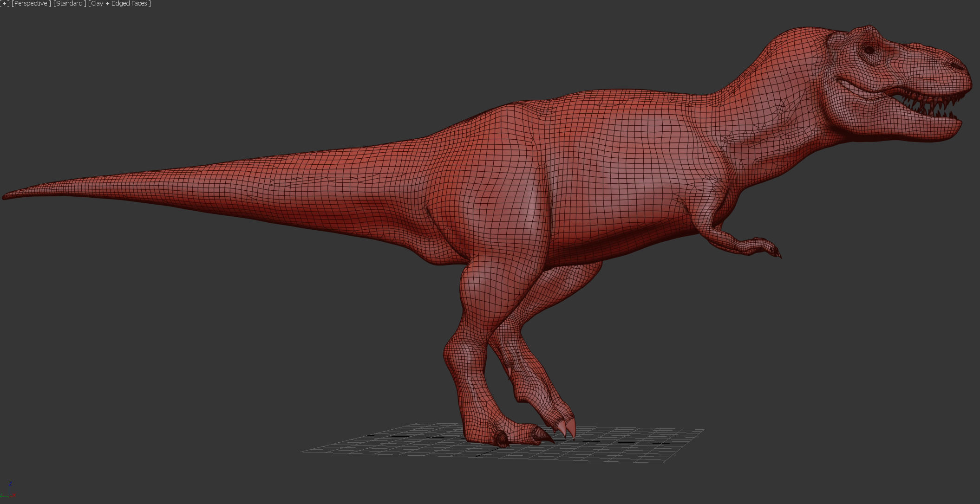Image resolution: width=980 pixels, height=504 pixels.
Task: Open the [+] general viewport menu
Action: tap(5, 4)
